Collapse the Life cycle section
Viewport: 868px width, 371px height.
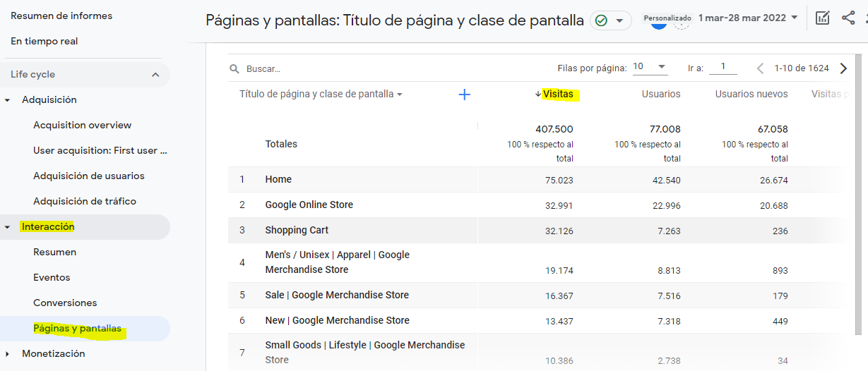point(155,75)
